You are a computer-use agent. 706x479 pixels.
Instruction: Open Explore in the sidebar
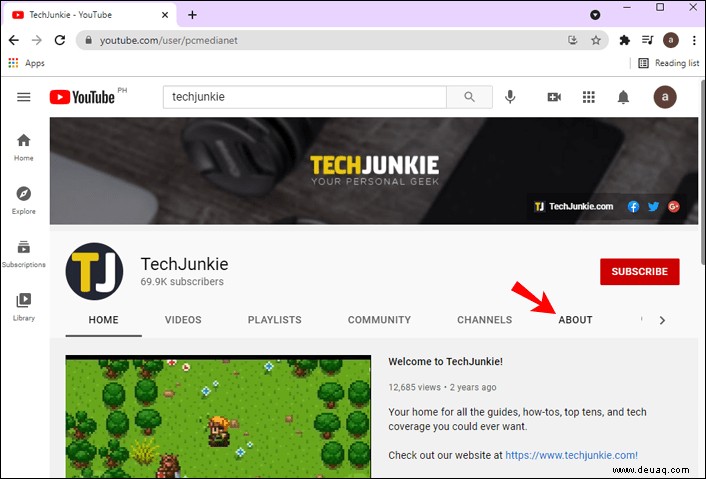coord(23,201)
